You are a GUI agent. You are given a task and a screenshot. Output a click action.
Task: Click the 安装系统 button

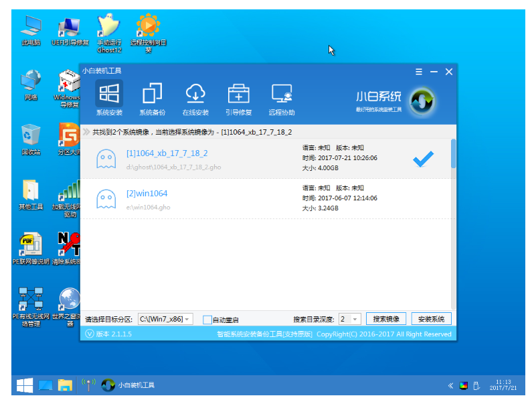click(431, 319)
